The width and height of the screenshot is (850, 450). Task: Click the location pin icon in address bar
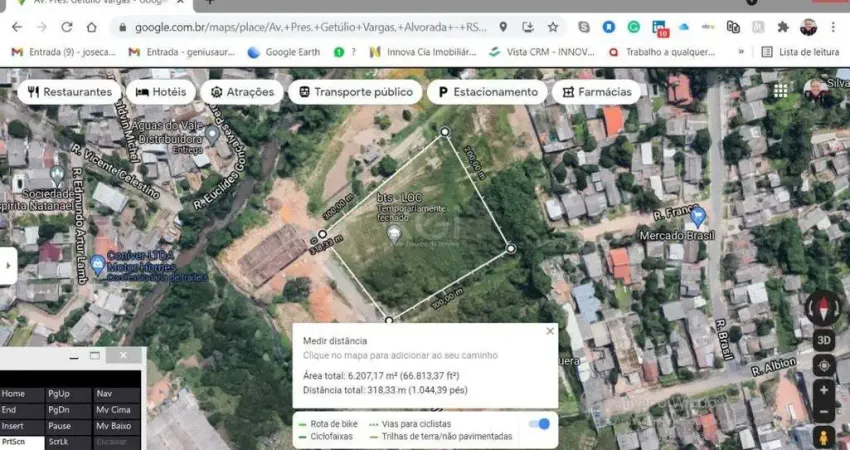pos(503,27)
